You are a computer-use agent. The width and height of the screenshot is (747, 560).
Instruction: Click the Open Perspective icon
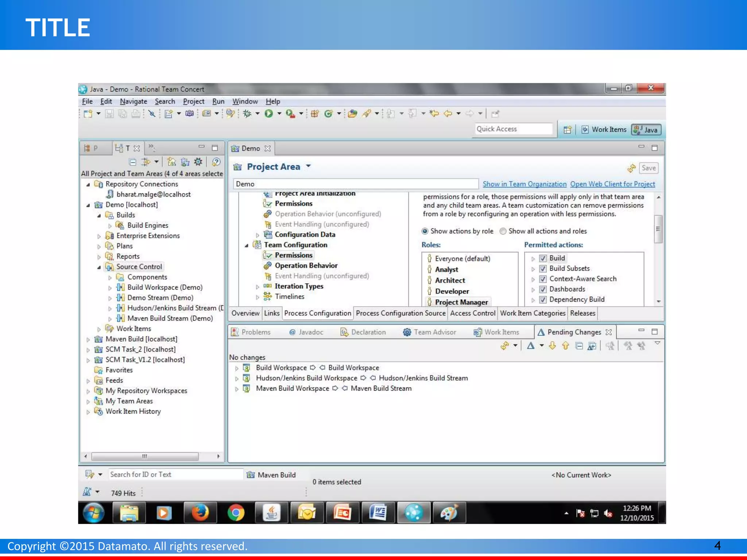coord(567,130)
